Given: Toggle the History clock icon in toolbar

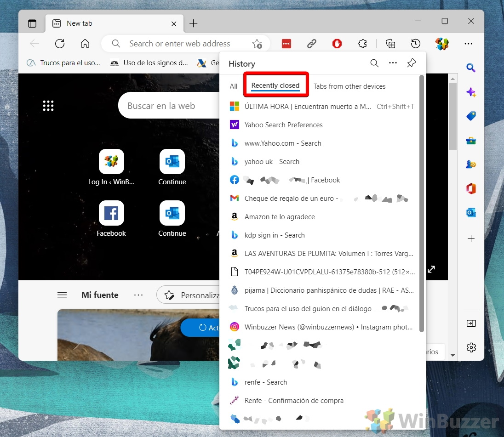Looking at the screenshot, I should tap(416, 43).
